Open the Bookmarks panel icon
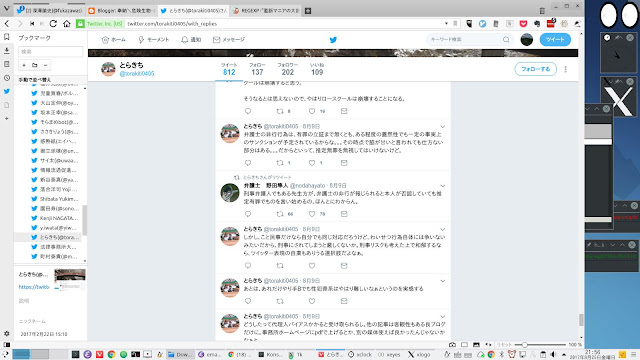The height and width of the screenshot is (360, 640). point(7,37)
